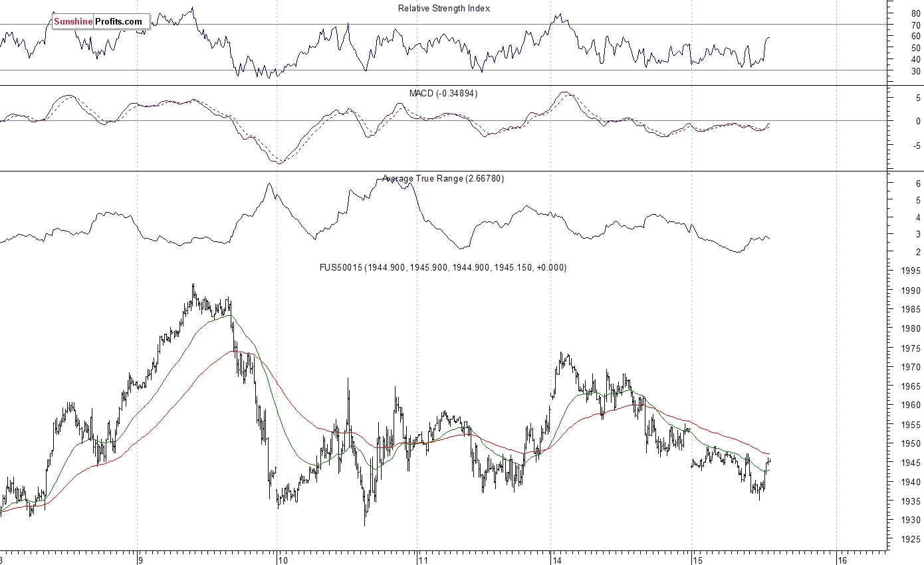Screen dimensions: 924x565
Task: Select the 80 label on RSI axis
Action: point(916,14)
